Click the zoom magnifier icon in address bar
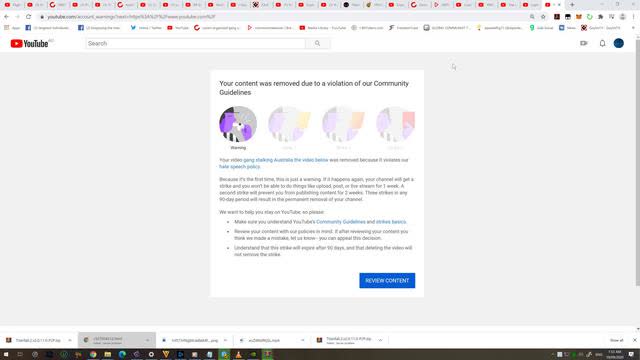The height and width of the screenshot is (360, 640). (532, 17)
